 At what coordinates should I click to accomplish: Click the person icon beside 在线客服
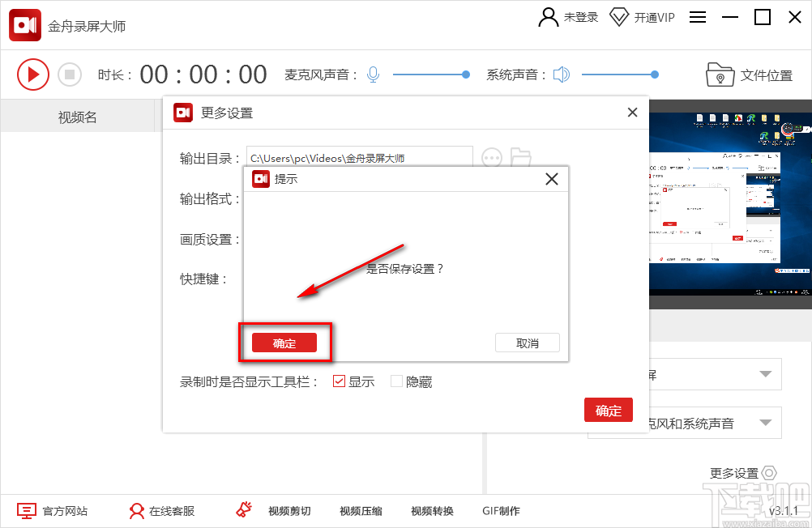(x=137, y=511)
